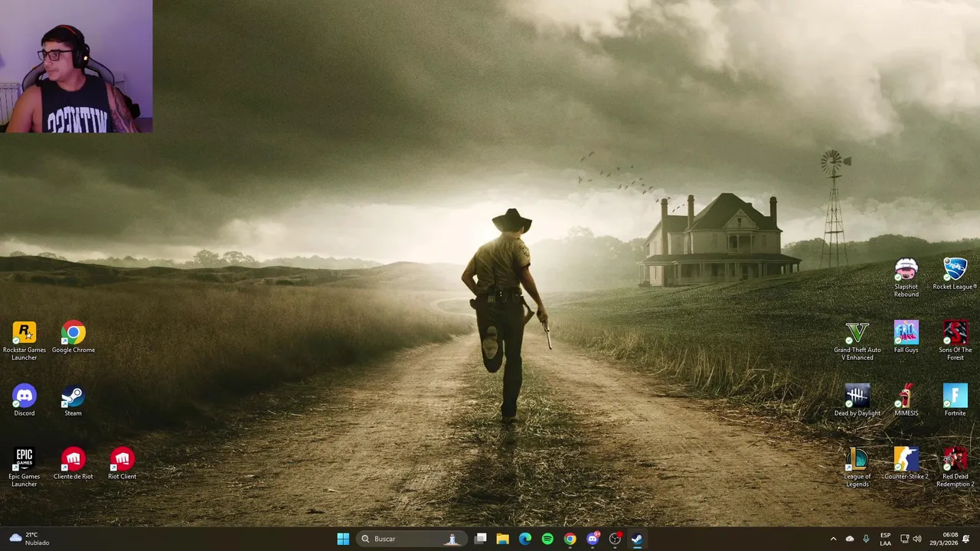Open File Explorer from the taskbar
The image size is (980, 551).
coord(502,539)
